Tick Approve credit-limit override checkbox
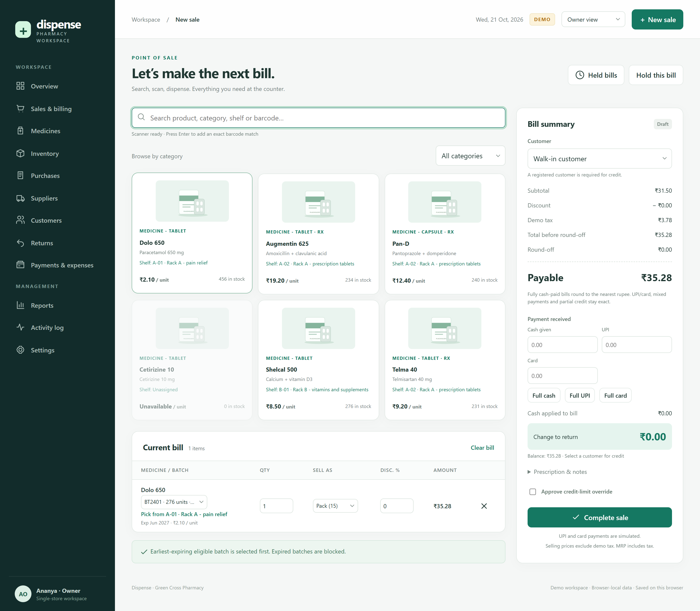The image size is (700, 611). [533, 492]
